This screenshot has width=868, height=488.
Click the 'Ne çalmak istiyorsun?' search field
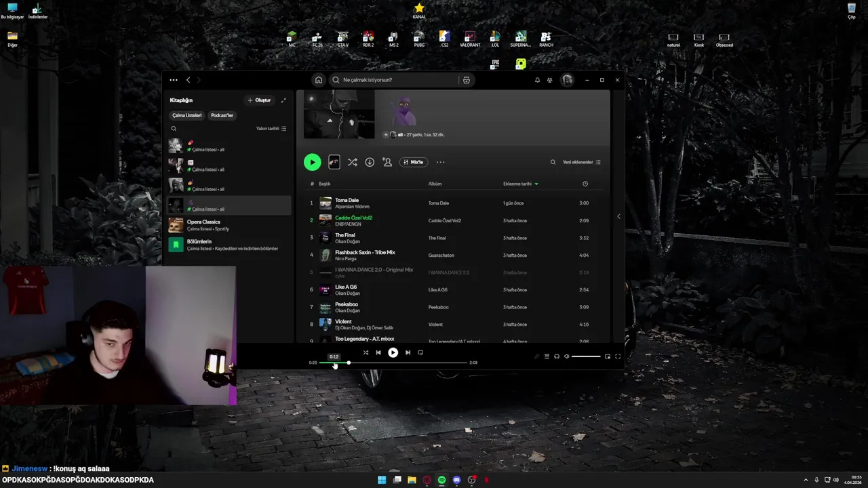pos(393,80)
